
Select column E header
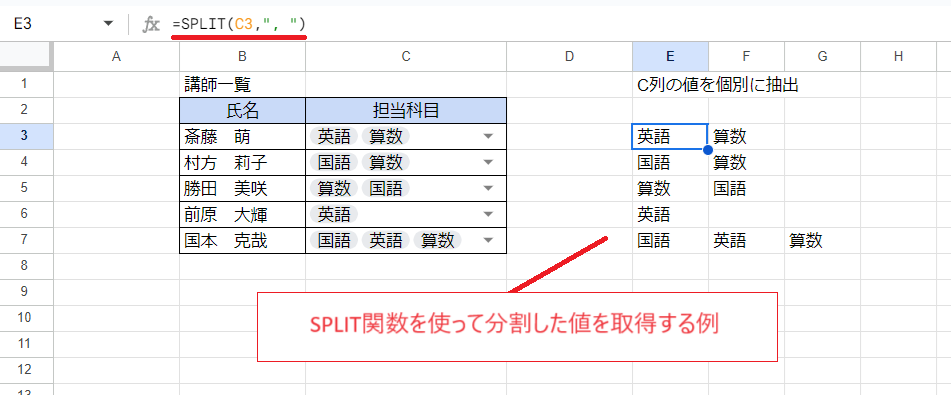click(x=670, y=56)
